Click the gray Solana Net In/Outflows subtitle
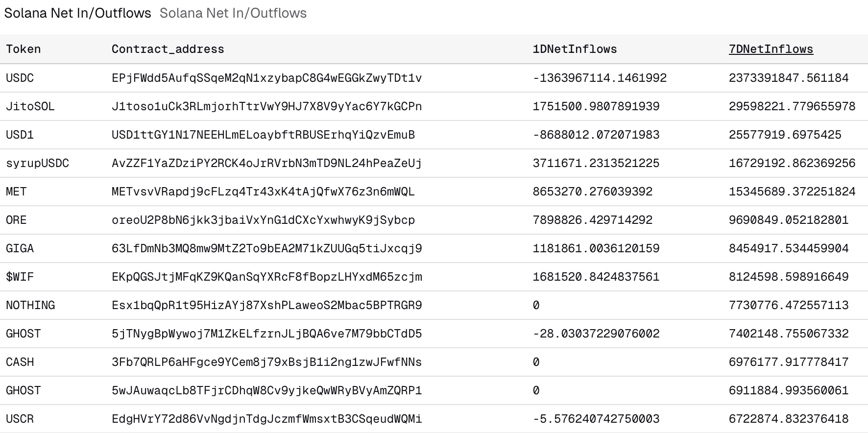Viewport: 868px width, 433px height. point(233,13)
